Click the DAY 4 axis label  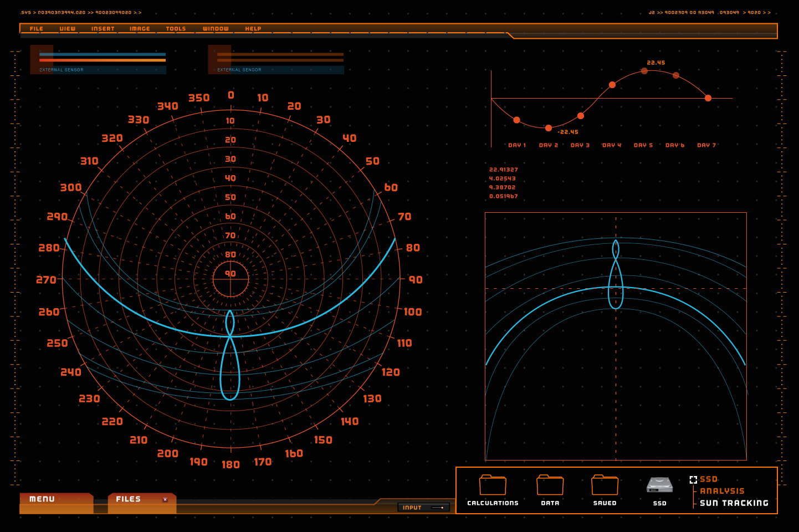(x=612, y=145)
